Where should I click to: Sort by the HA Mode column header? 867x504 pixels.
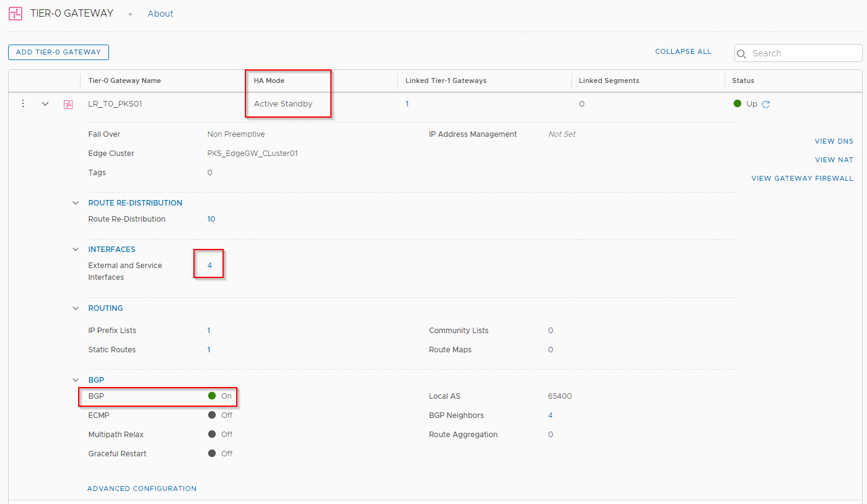pyautogui.click(x=269, y=80)
